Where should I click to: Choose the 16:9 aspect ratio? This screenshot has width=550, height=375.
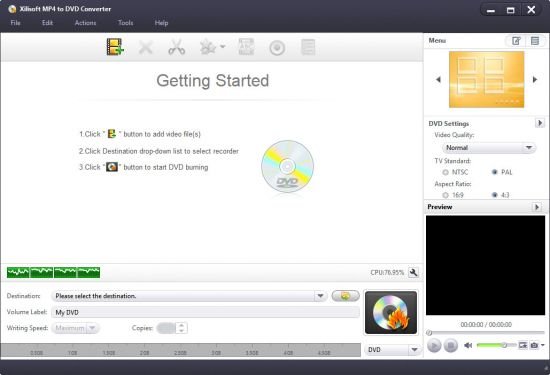click(x=445, y=195)
